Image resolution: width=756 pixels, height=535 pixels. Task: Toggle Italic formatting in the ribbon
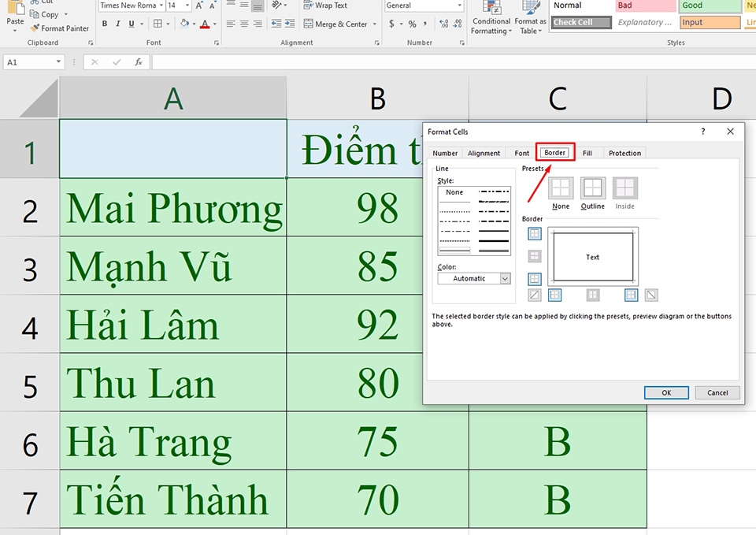pyautogui.click(x=118, y=24)
